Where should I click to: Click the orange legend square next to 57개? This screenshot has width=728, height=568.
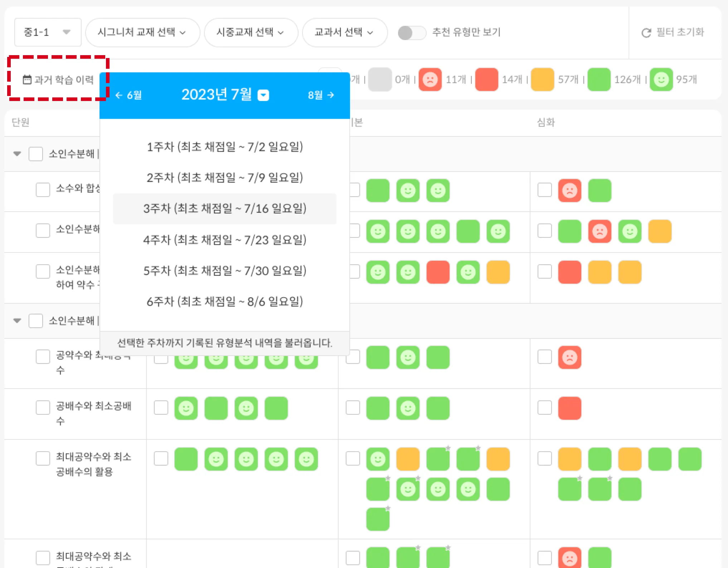point(542,80)
